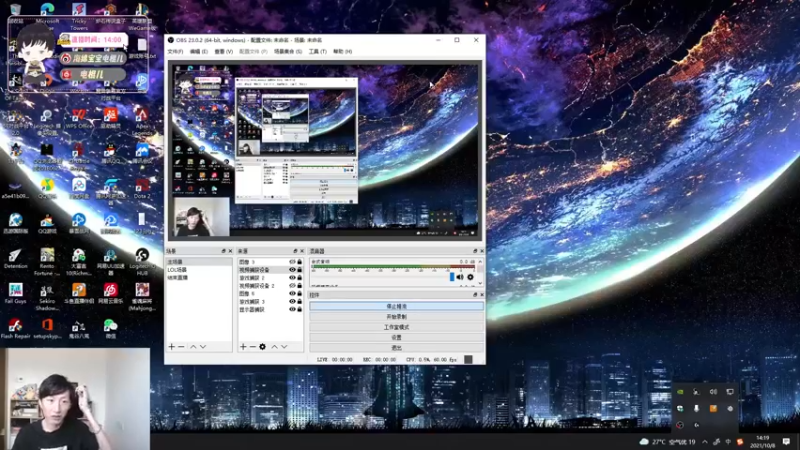This screenshot has height=450, width=800.
Task: Click the weather widget showing 27°C
Action: coord(667,442)
